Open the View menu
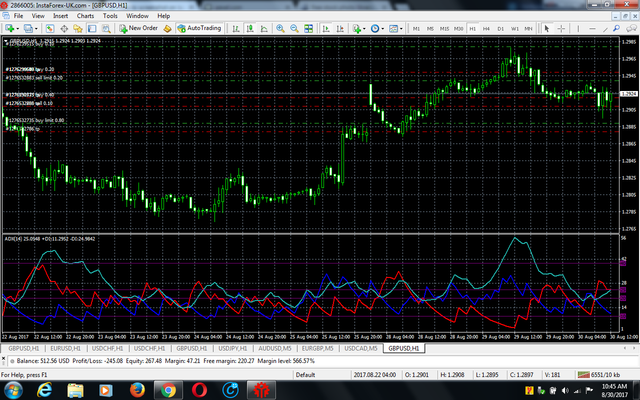The height and width of the screenshot is (400, 640). (x=38, y=16)
